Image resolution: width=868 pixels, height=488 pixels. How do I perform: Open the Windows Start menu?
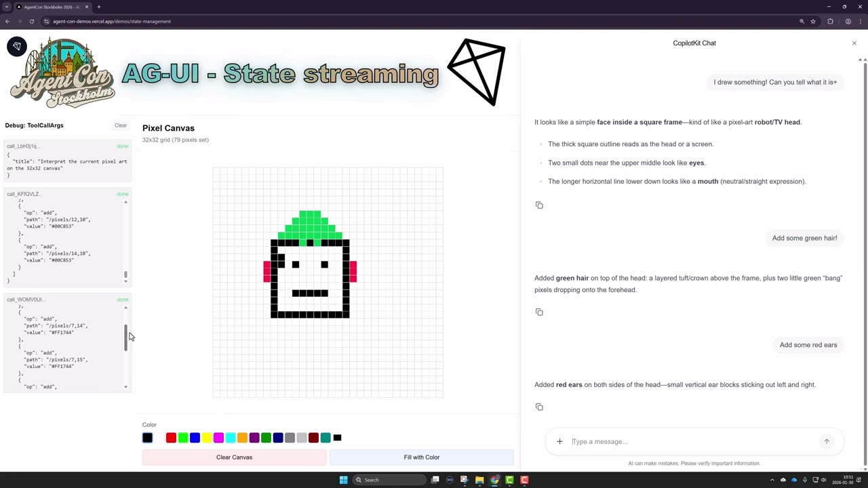pyautogui.click(x=343, y=480)
